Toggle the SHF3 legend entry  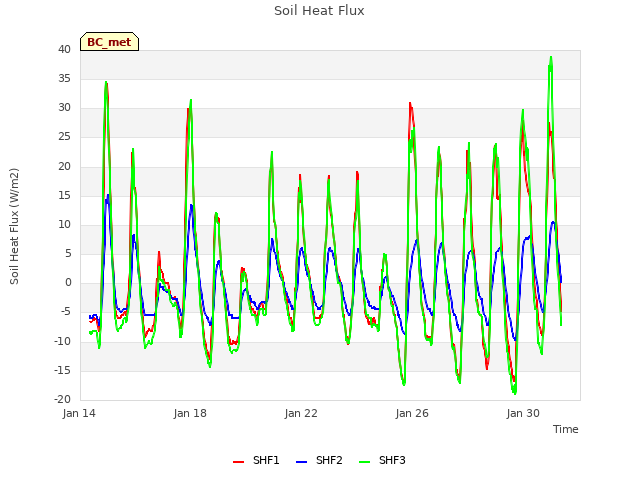point(382,460)
